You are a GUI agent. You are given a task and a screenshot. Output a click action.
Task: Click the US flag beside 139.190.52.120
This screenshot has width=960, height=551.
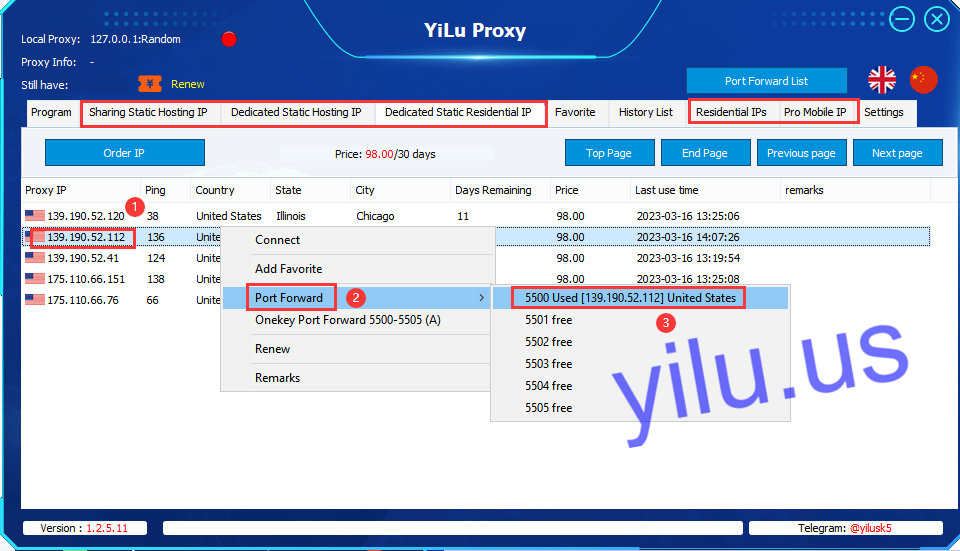coord(35,216)
